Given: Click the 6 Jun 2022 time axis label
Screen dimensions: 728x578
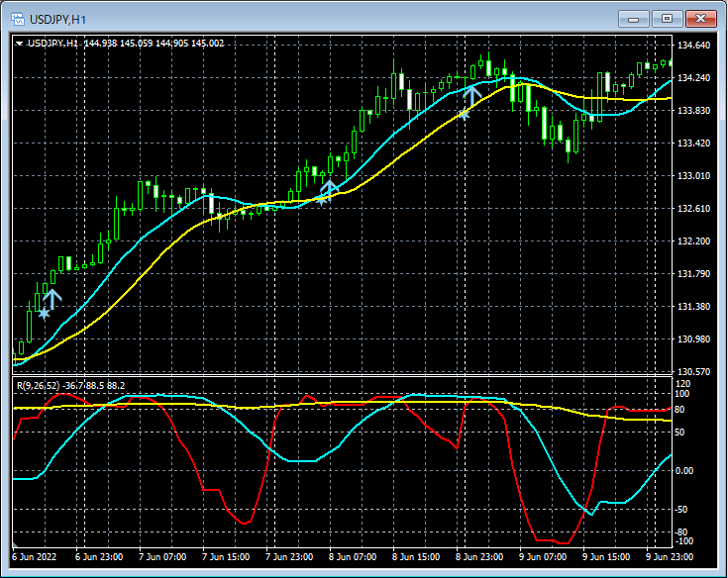Looking at the screenshot, I should (x=34, y=556).
